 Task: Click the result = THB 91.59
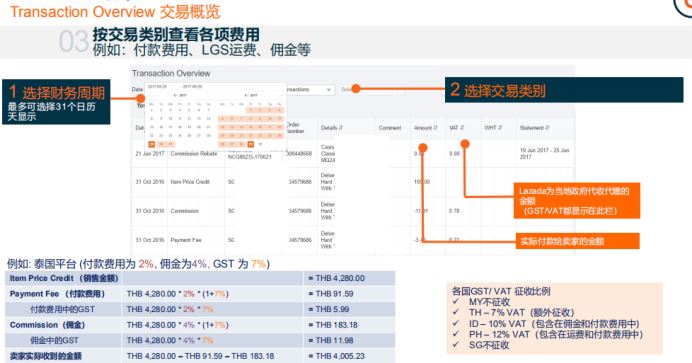coord(331,294)
